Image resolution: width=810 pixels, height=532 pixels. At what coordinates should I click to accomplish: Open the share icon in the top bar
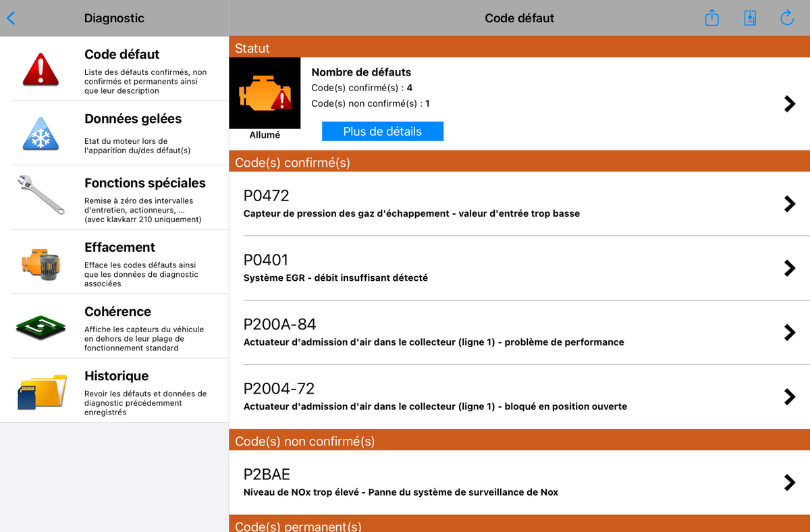pyautogui.click(x=712, y=18)
